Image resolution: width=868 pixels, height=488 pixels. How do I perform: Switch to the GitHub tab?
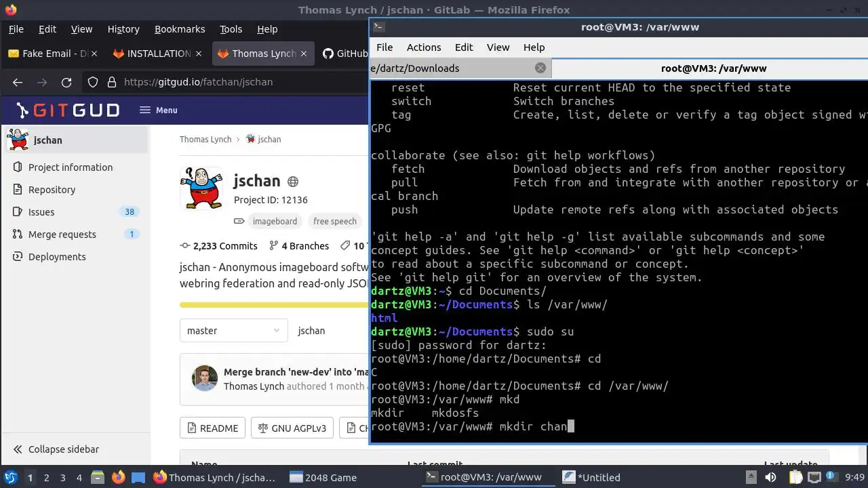[344, 54]
